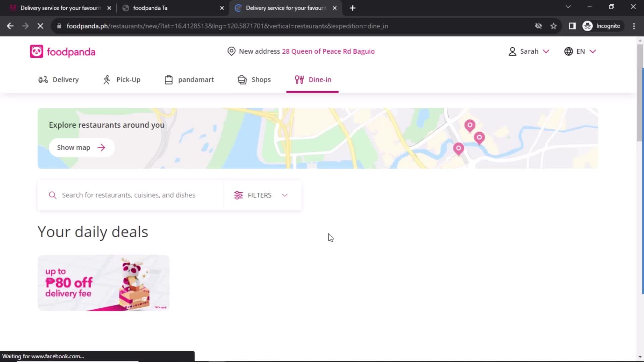Click the scrollbar down arrow
This screenshot has width=644, height=362.
coord(640,357)
